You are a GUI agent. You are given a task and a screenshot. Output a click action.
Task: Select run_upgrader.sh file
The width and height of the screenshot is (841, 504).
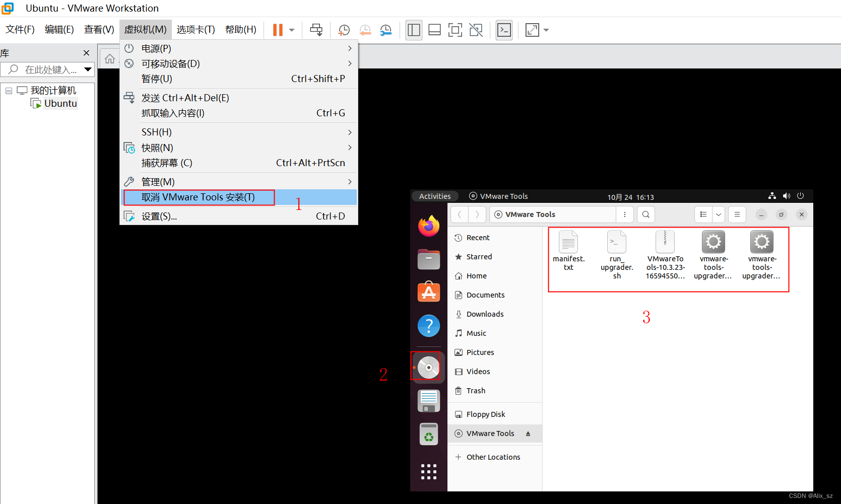point(617,255)
